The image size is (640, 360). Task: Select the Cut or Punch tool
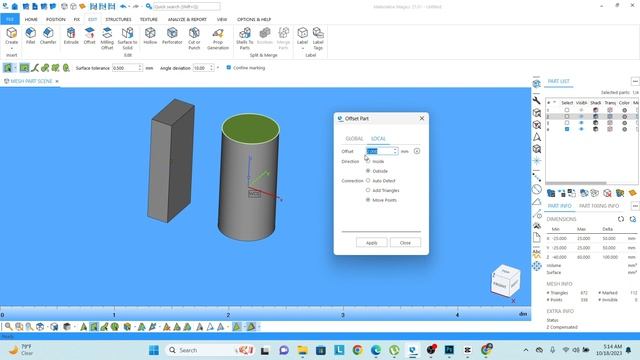tap(194, 38)
